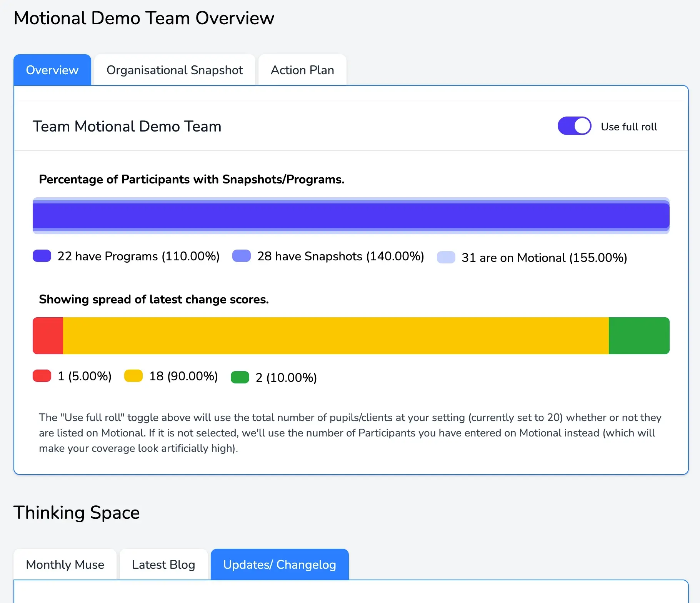Viewport: 700px width, 603px height.
Task: Click the '31 are on Motional (155.00%)' label
Action: click(544, 258)
